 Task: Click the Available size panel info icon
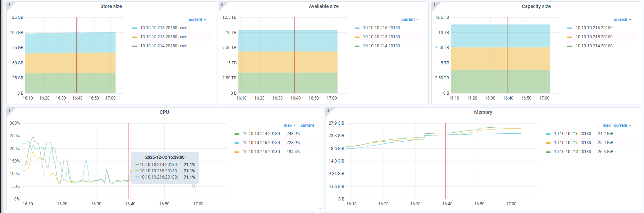click(222, 5)
